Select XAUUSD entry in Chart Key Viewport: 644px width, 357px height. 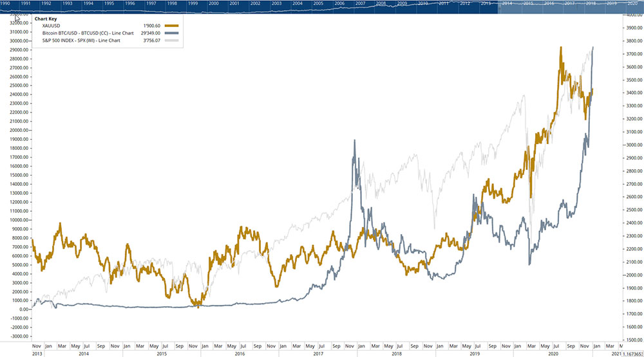pos(52,25)
